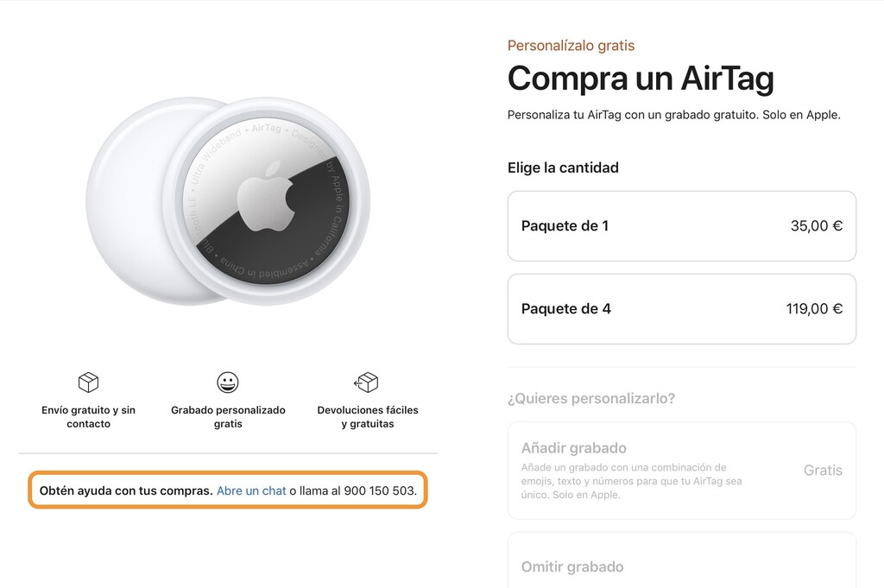Select 'Grabado personalizado gratis' icon

(x=228, y=383)
